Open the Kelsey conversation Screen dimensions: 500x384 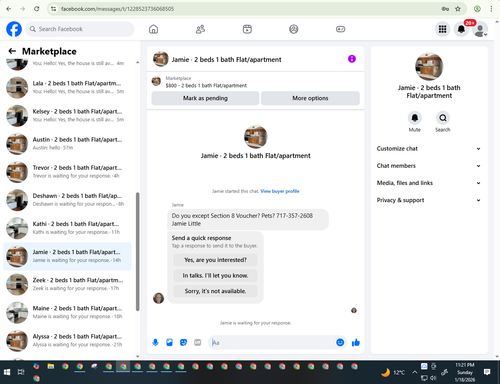pyautogui.click(x=67, y=115)
